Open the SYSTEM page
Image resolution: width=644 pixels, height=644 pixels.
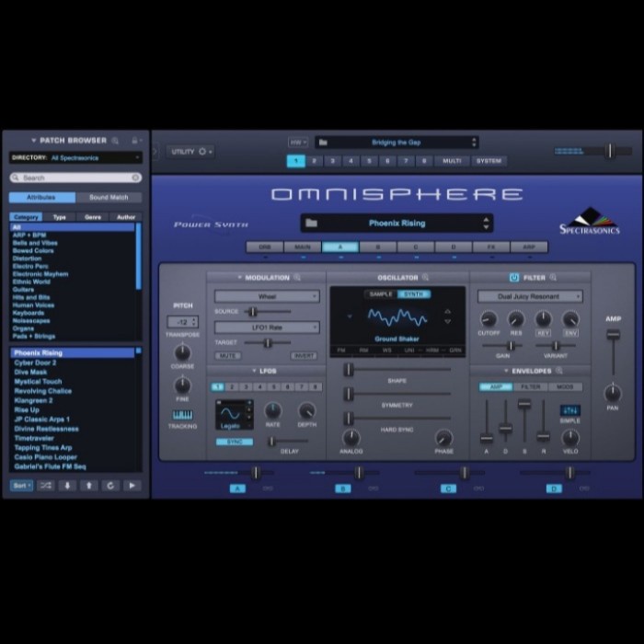click(x=489, y=161)
